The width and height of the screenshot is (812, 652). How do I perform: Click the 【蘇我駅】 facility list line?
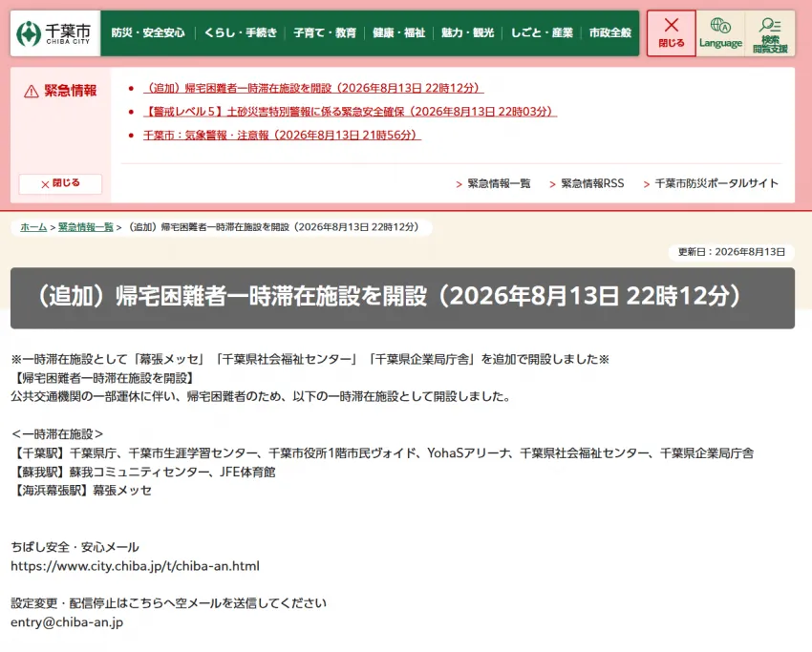tap(143, 472)
